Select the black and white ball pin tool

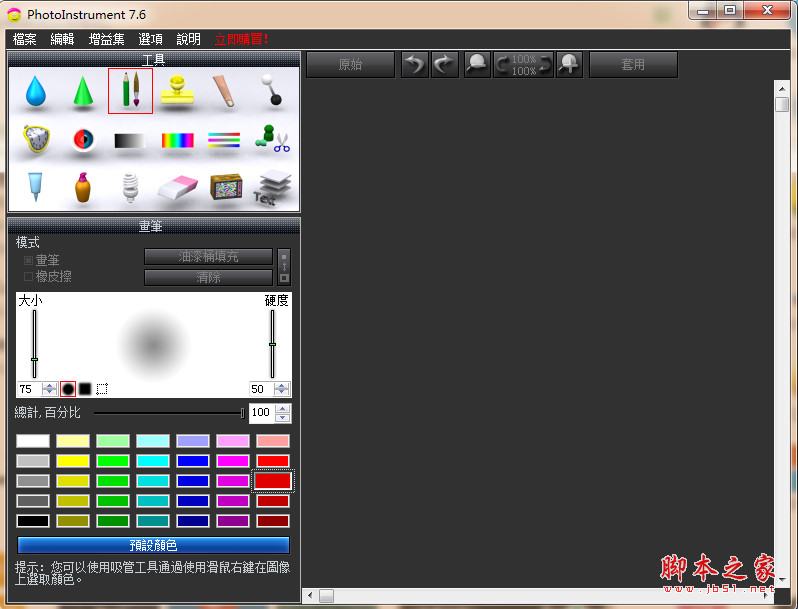point(272,90)
